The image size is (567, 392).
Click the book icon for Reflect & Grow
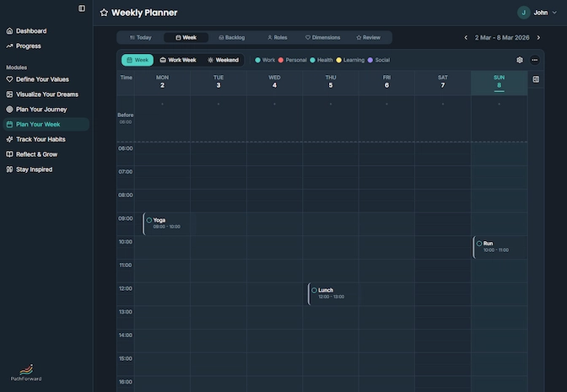tap(10, 154)
